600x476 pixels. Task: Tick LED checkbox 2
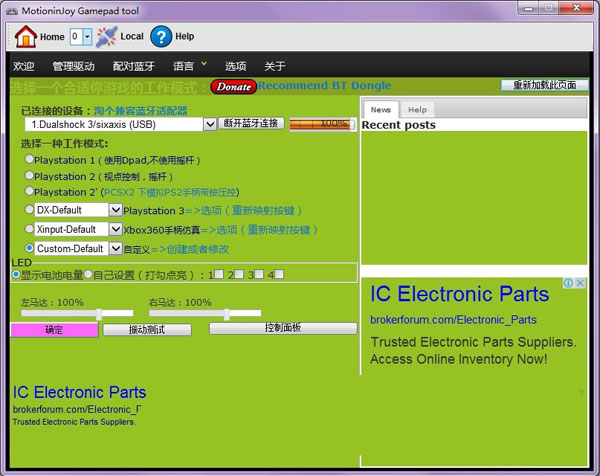pos(239,274)
